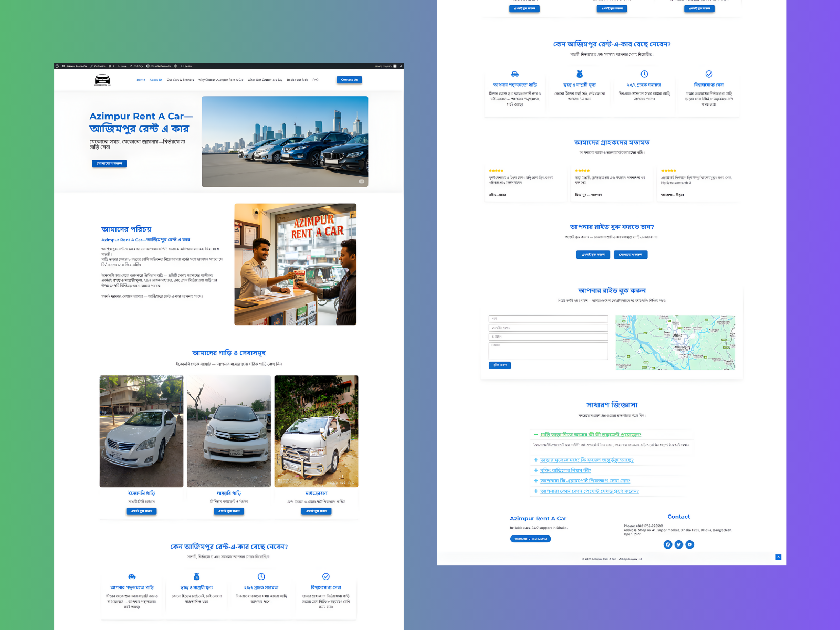Open the comments bubble in admin bar
The height and width of the screenshot is (630, 840).
pyautogui.click(x=111, y=66)
